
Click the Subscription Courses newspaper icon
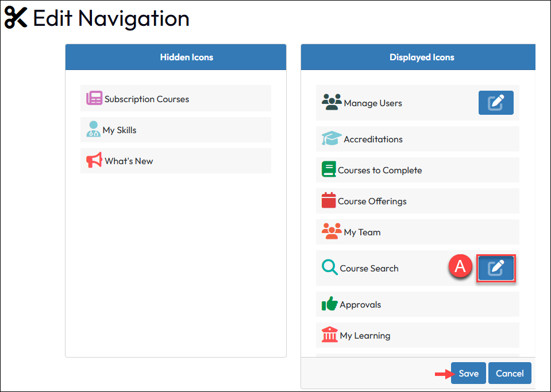pos(94,98)
